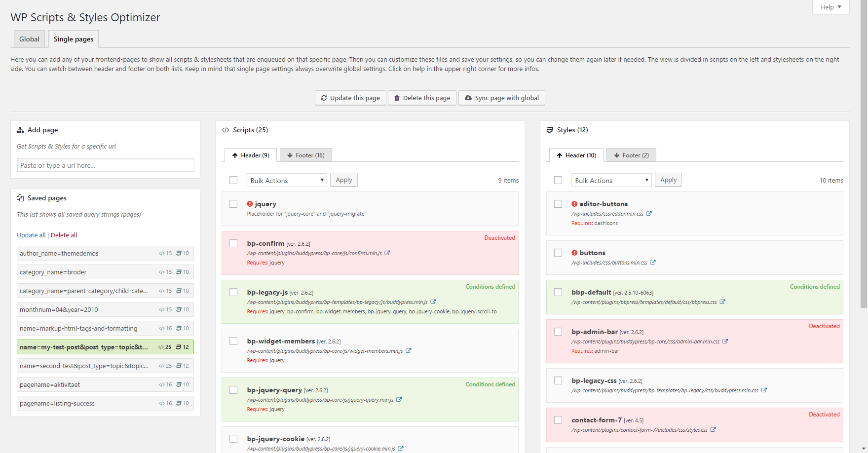
Task: Tick the select-all checkbox in Styles list
Action: (558, 180)
